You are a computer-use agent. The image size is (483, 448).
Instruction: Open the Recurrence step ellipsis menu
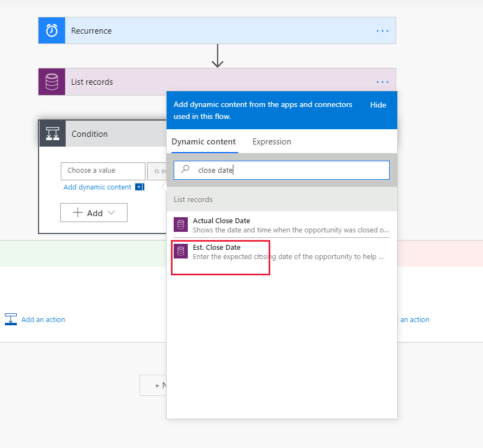point(382,31)
